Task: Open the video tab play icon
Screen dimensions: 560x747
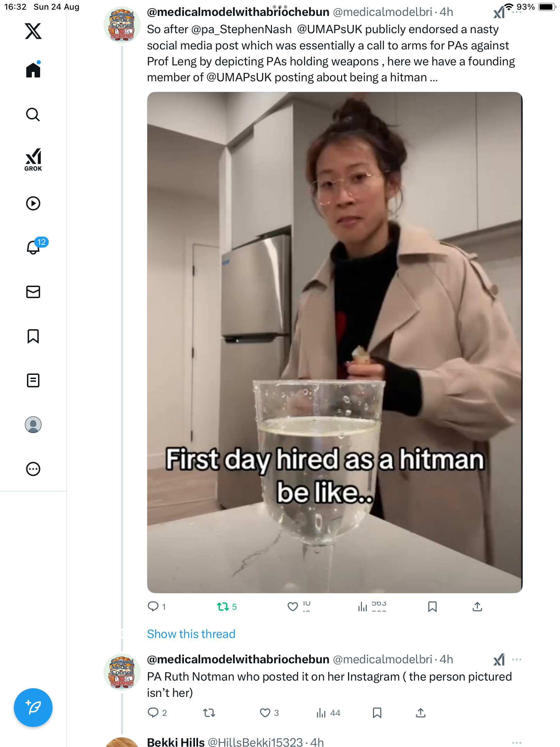Action: [33, 203]
